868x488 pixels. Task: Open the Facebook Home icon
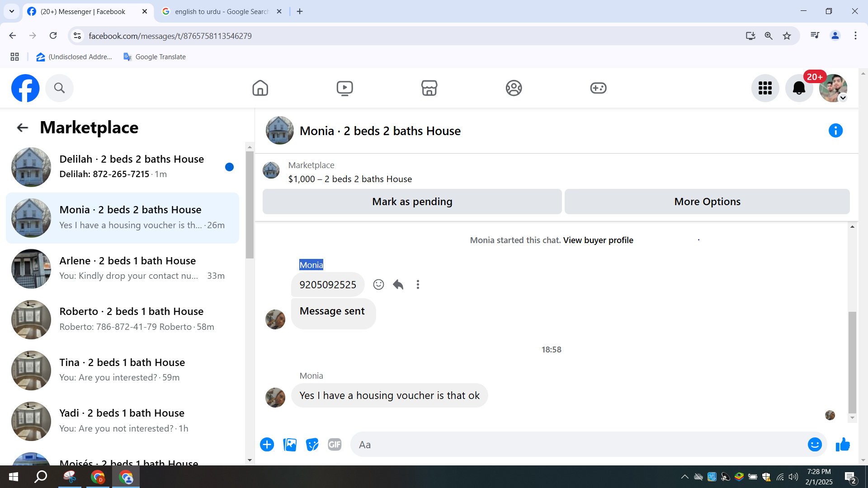pos(260,88)
